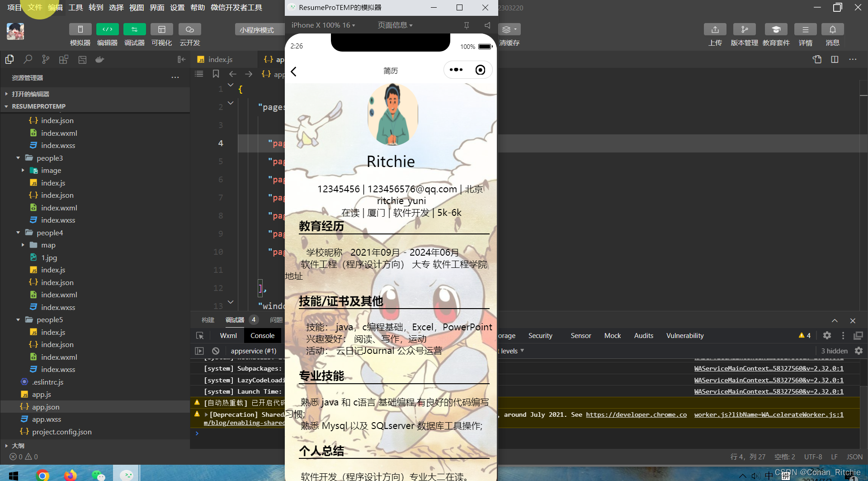This screenshot has width=868, height=481.
Task: Open 资源管理器 more options ellipsis
Action: pyautogui.click(x=175, y=78)
